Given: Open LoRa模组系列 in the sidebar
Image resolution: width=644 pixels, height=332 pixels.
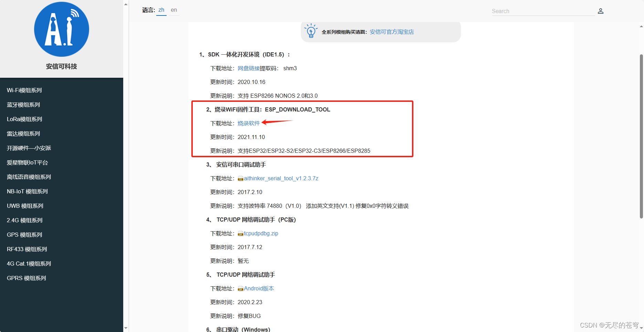Looking at the screenshot, I should point(24,119).
